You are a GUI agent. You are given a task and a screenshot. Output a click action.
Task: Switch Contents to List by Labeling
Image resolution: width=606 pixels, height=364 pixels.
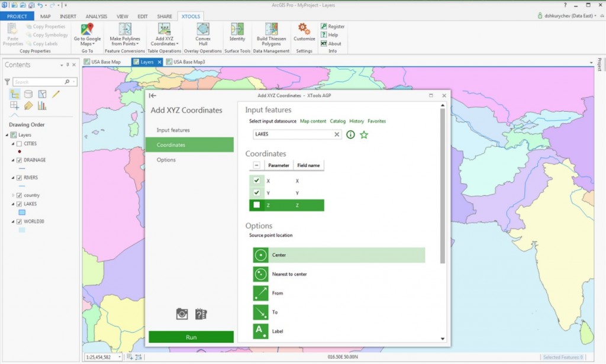[28, 105]
